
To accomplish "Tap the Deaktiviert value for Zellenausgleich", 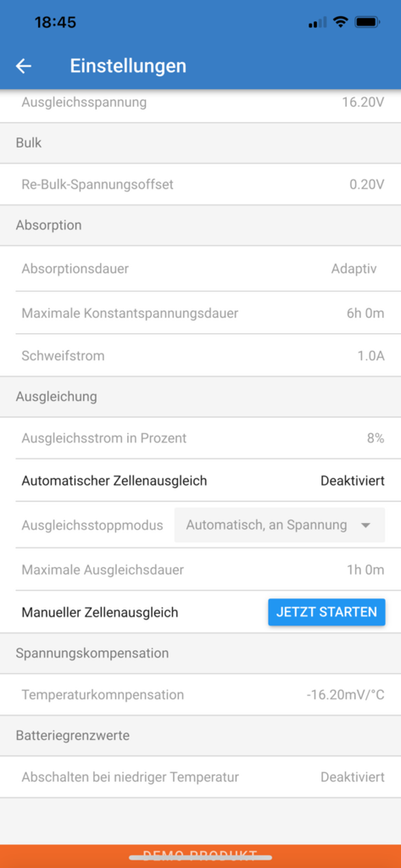I will pos(353,481).
